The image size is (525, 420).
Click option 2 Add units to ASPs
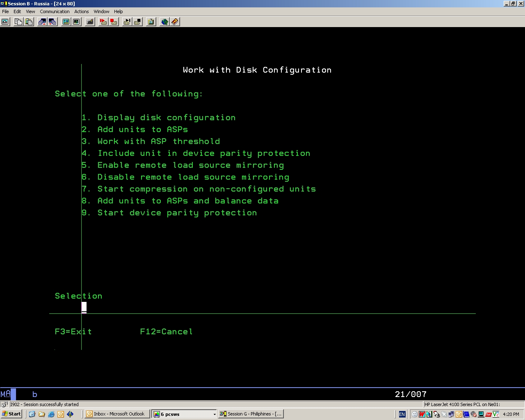(x=135, y=130)
